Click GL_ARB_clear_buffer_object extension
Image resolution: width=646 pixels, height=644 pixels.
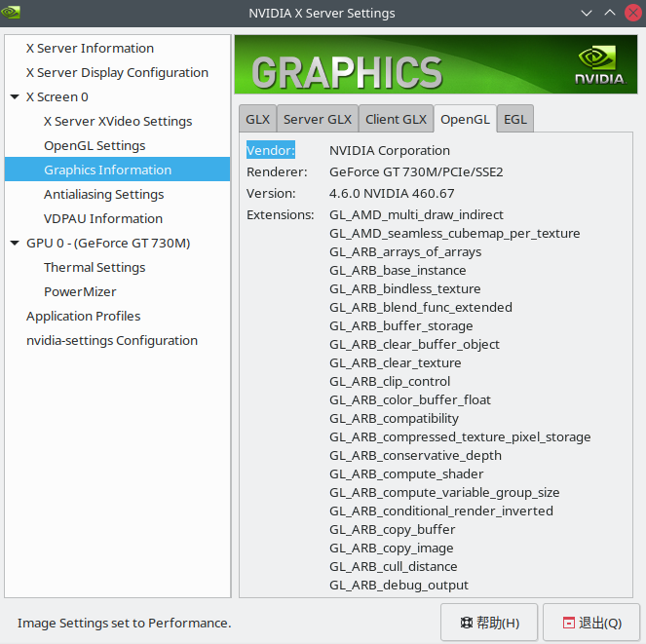tap(414, 345)
